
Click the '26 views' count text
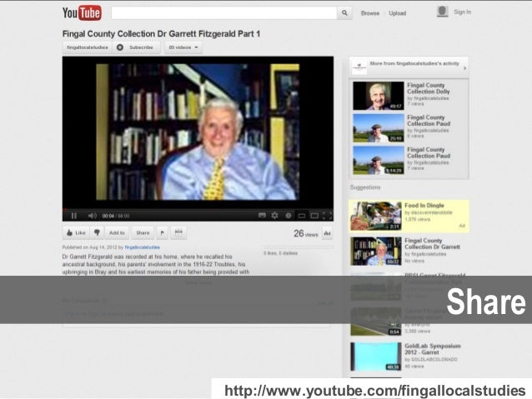point(306,233)
